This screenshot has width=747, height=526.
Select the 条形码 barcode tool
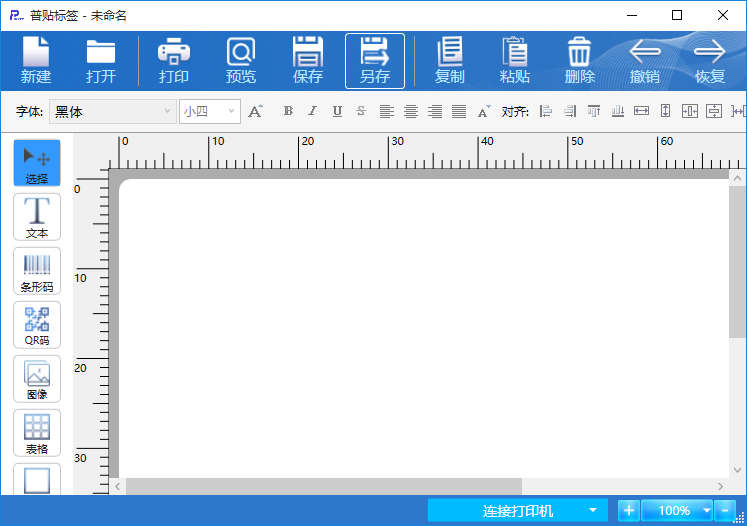pyautogui.click(x=37, y=271)
